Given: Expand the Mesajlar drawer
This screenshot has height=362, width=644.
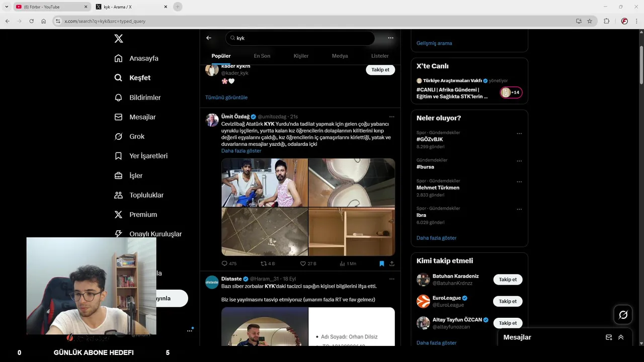Looking at the screenshot, I should tap(621, 337).
